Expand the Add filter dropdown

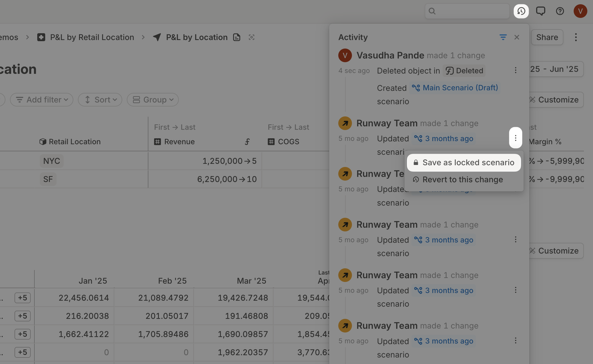tap(42, 100)
